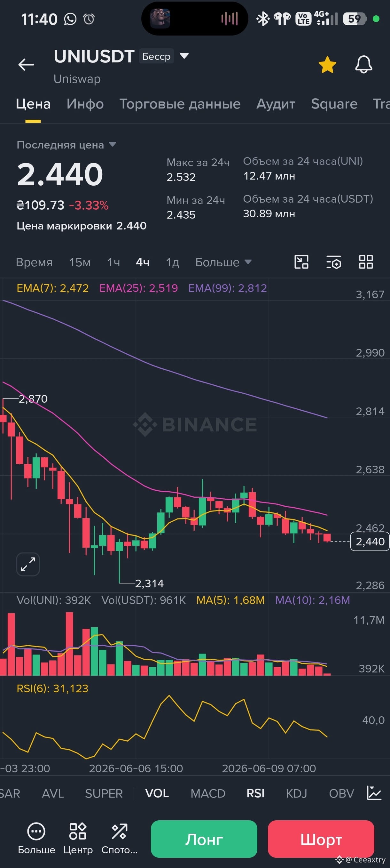The image size is (390, 868).
Task: Open the Спото... trading icon
Action: tap(120, 838)
